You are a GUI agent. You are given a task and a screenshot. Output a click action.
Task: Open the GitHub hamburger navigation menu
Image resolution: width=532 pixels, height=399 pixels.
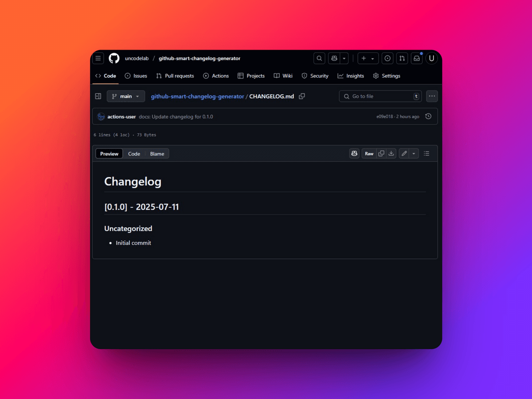98,59
